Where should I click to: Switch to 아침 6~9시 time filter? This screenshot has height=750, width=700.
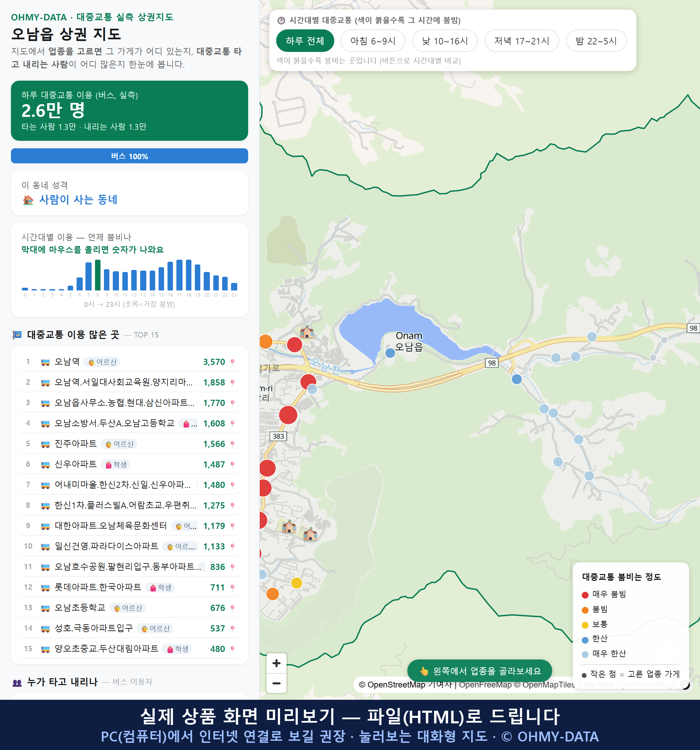click(x=373, y=41)
